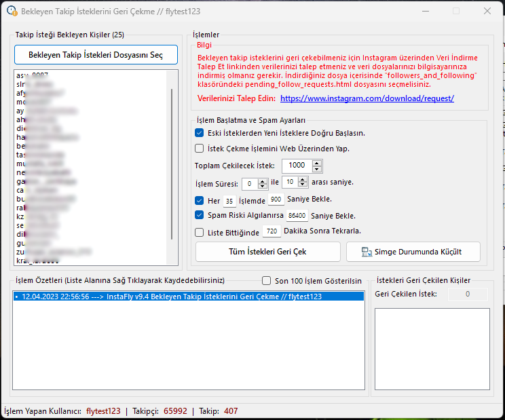Click flytest123 username in status bar

[103, 411]
